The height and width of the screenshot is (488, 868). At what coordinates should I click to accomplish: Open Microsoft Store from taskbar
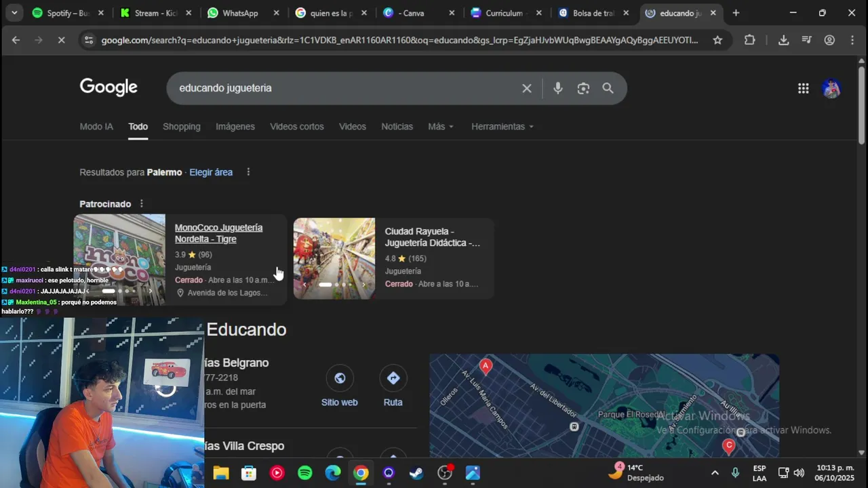[x=249, y=473]
